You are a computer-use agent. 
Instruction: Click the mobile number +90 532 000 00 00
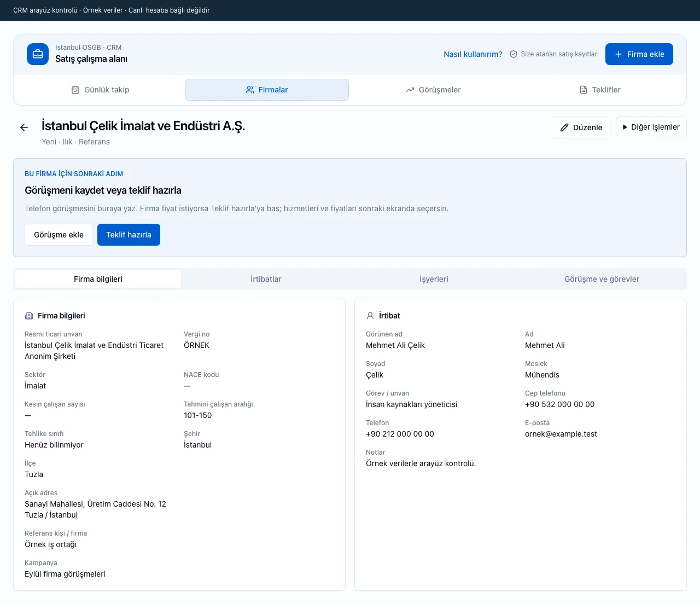click(x=559, y=404)
